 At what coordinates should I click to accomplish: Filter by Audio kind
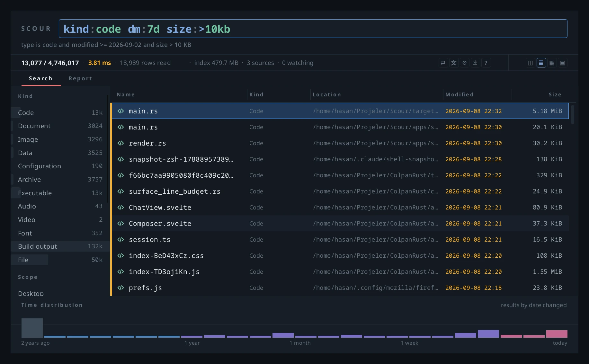(60, 206)
